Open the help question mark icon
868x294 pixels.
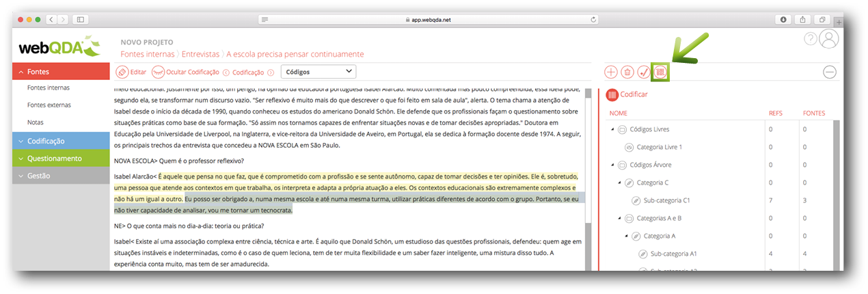pos(811,39)
